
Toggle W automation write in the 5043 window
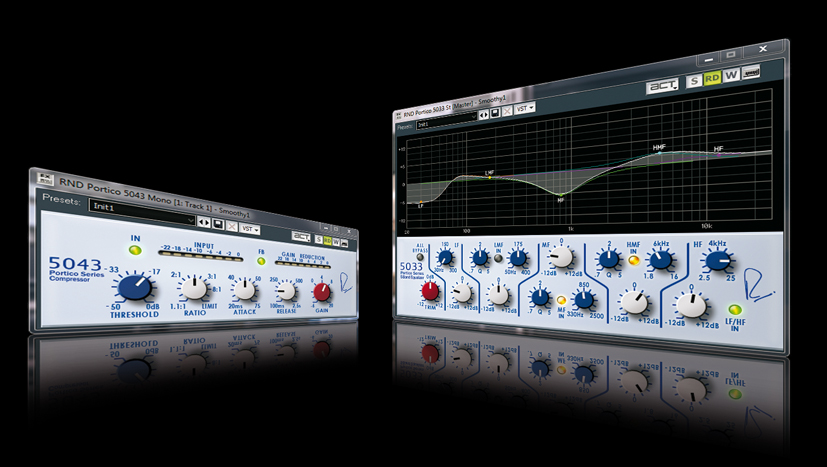click(x=336, y=242)
